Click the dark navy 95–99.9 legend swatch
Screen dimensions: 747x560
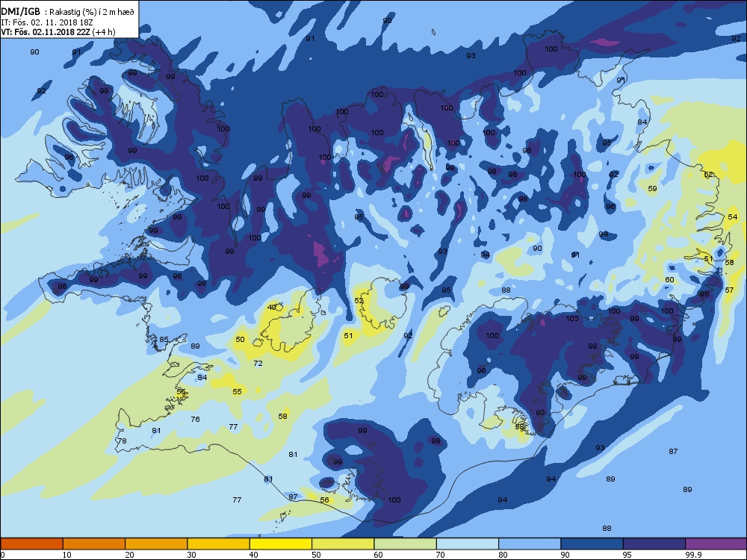tap(654, 544)
